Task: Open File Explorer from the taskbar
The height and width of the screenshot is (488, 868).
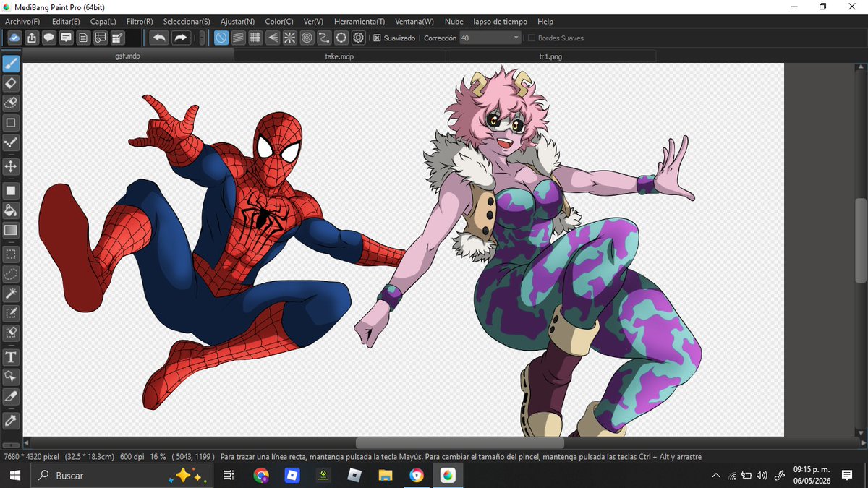Action: [x=385, y=475]
